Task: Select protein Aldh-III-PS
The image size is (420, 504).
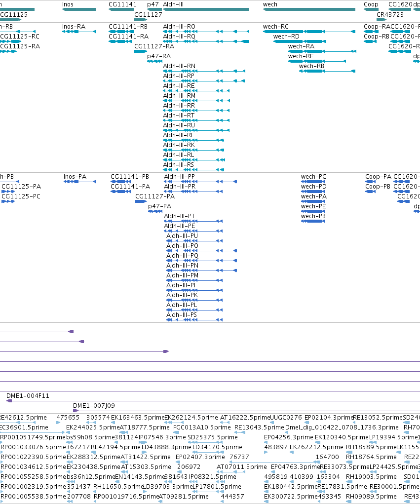Action: (182, 314)
